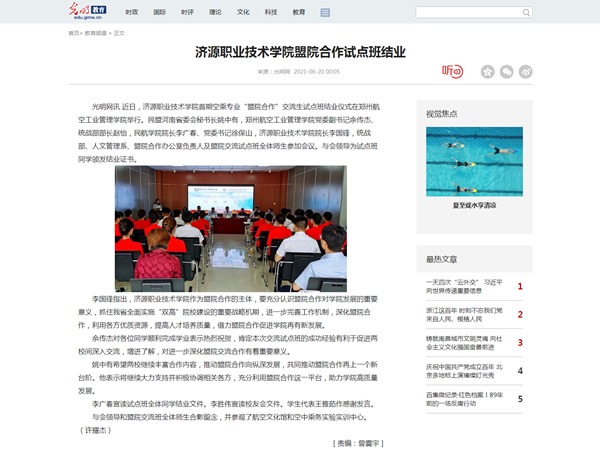Share article via WeChat icon
The height and width of the screenshot is (459, 600).
click(507, 72)
